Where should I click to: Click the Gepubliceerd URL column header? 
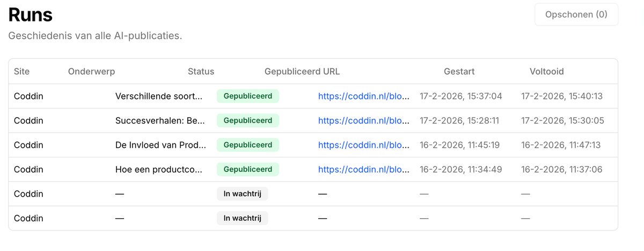(302, 71)
